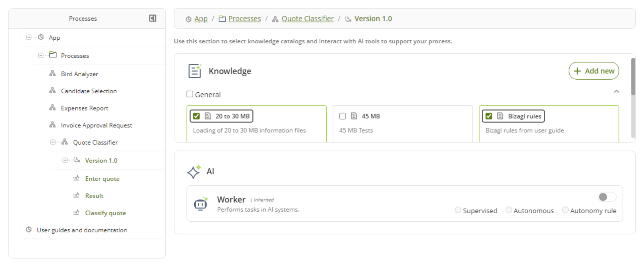Click the Bird Analyzer process icon
Viewport: 644px width, 266px height.
coord(52,74)
